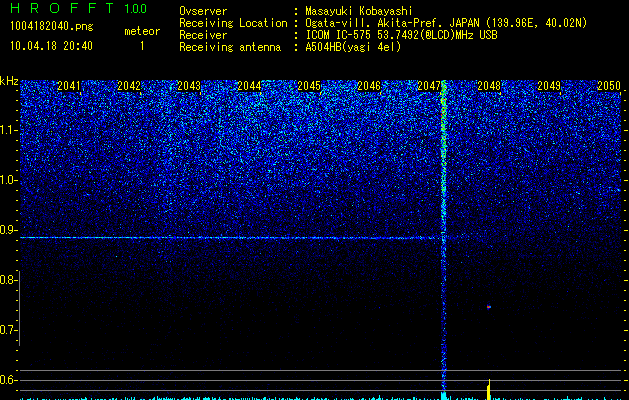The height and width of the screenshot is (400, 629).
Task: Select the version number 1.0.0
Action: pos(136,9)
